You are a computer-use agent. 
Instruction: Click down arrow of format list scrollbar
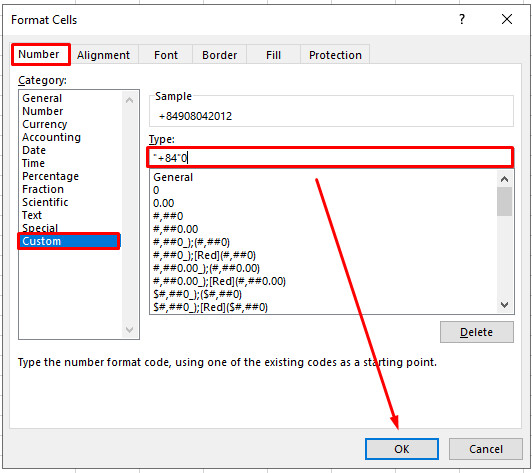[x=505, y=305]
